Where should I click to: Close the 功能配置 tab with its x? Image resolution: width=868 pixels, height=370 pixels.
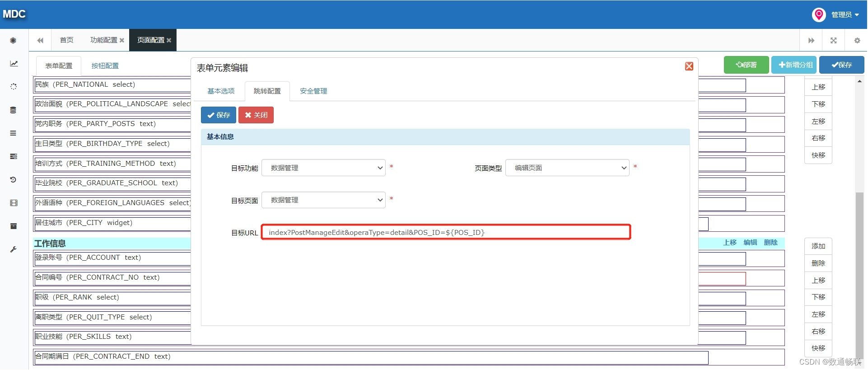point(121,41)
